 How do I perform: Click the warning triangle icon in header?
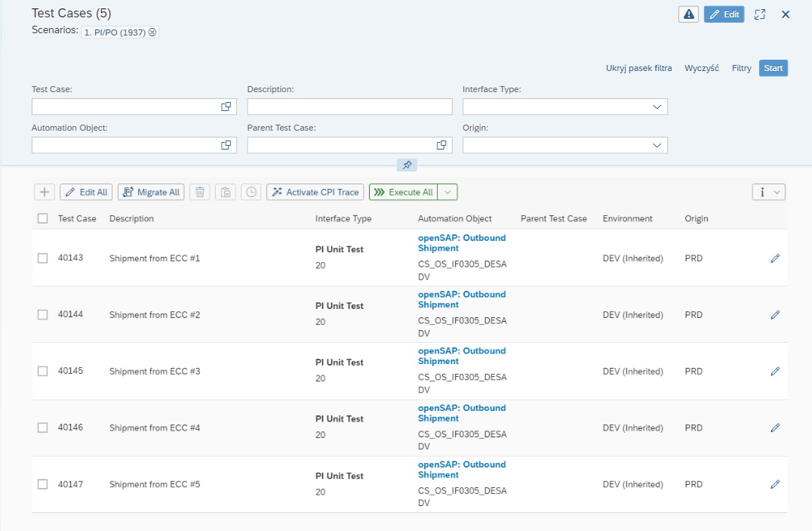tap(688, 14)
